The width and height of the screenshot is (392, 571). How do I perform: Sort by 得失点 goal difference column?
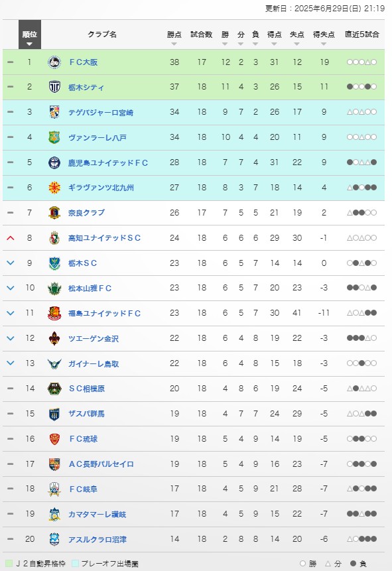coord(324,37)
